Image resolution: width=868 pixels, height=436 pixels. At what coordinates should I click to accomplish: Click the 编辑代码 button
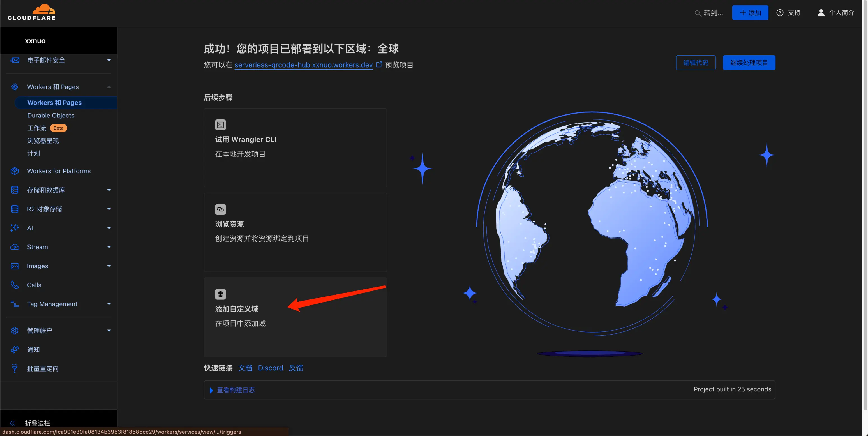click(x=696, y=62)
